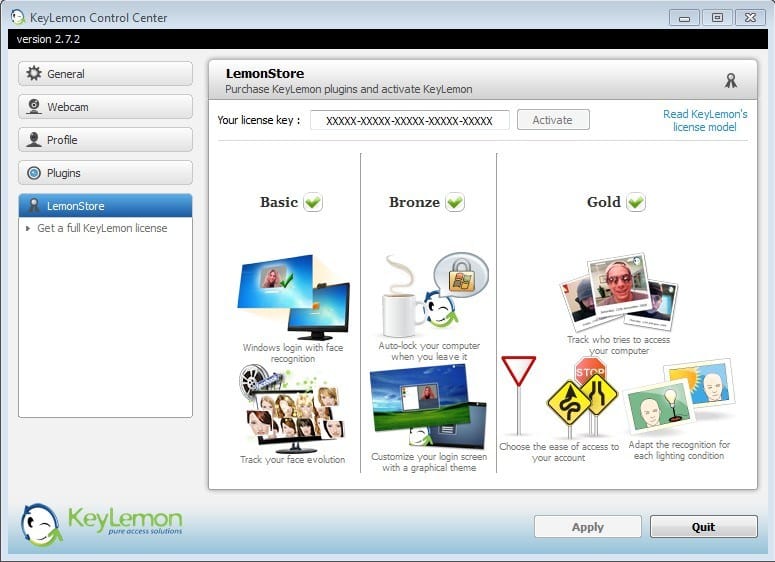Image resolution: width=775 pixels, height=562 pixels.
Task: Click the Quit button
Action: click(703, 527)
